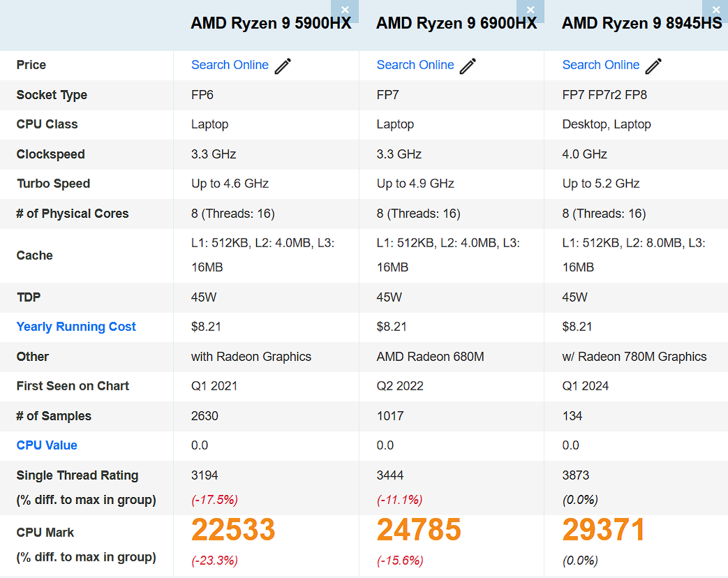Click turbo speed Up to 5.2 GHz
Screen dimensions: 728x578
[x=601, y=184]
